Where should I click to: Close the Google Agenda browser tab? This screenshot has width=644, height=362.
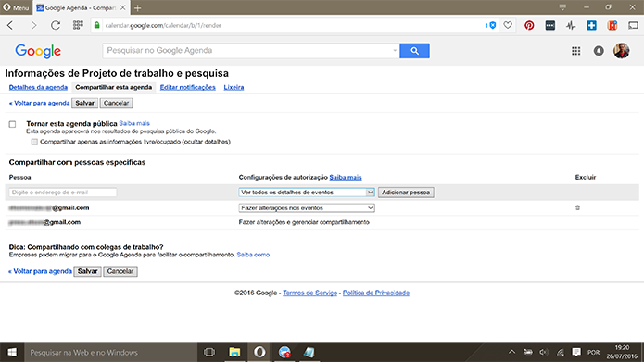122,7
